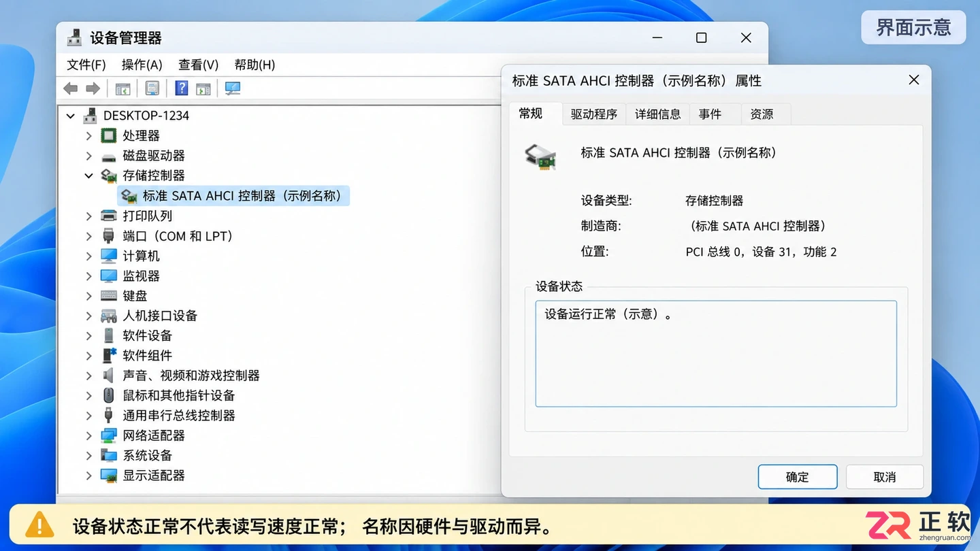Click the scan hardware changes monitor icon
Viewport: 980px width, 551px height.
click(233, 88)
